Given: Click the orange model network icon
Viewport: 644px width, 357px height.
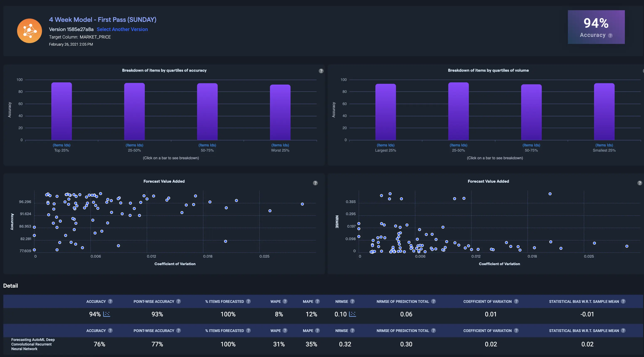Looking at the screenshot, I should [30, 31].
